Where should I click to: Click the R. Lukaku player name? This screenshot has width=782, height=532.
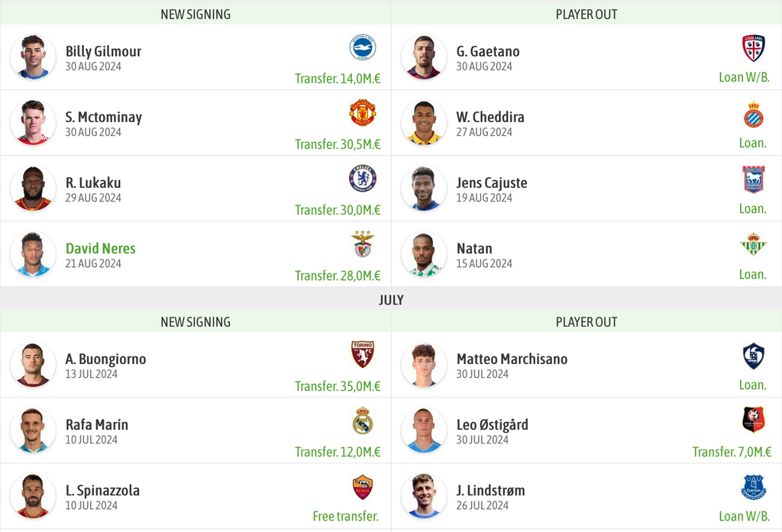click(x=93, y=183)
